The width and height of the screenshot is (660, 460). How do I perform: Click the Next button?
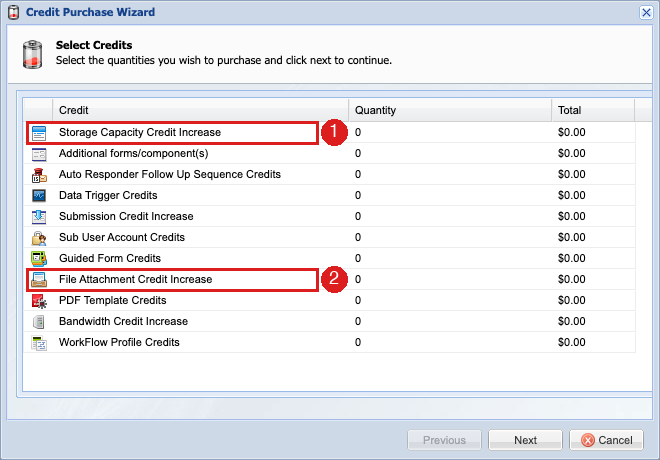pyautogui.click(x=525, y=440)
